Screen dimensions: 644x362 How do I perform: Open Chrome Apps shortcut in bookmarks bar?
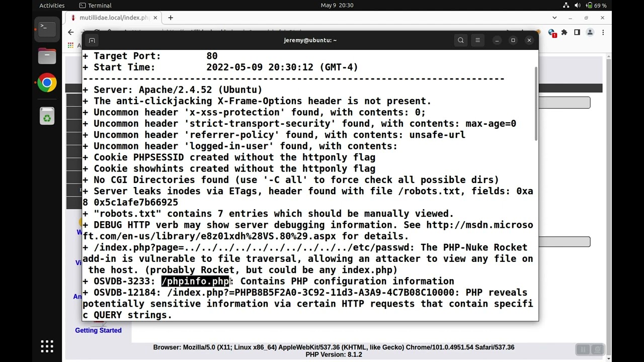(70, 45)
